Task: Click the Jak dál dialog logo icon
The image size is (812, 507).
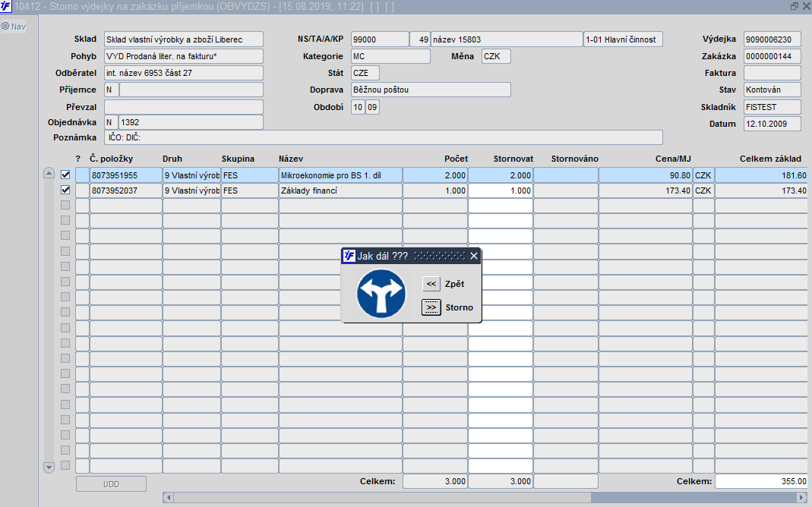Action: point(349,256)
